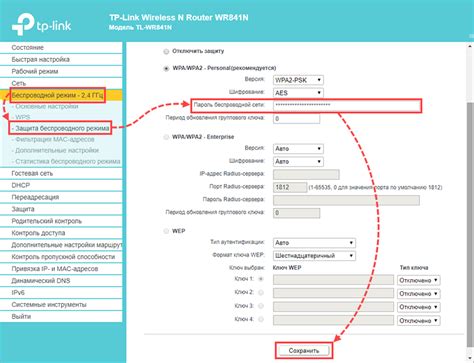Open the Тип аутентификации Авто dropdown
The width and height of the screenshot is (474, 363).
[314, 243]
